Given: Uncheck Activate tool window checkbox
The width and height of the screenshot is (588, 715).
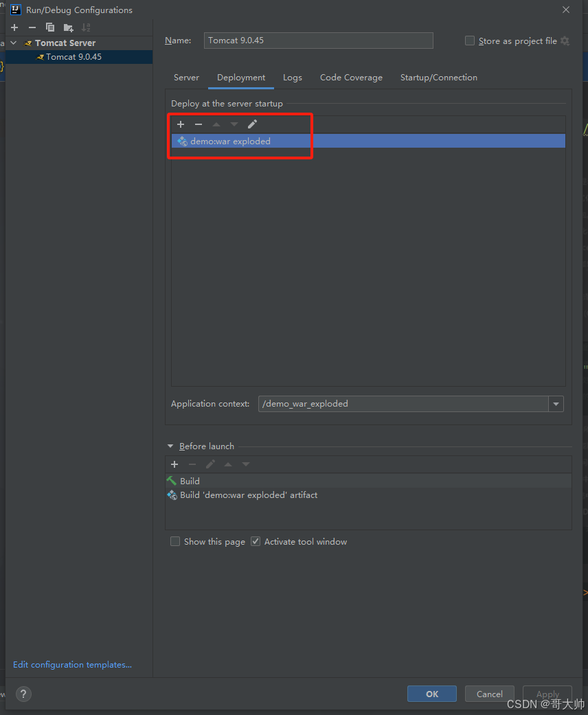Looking at the screenshot, I should click(256, 541).
